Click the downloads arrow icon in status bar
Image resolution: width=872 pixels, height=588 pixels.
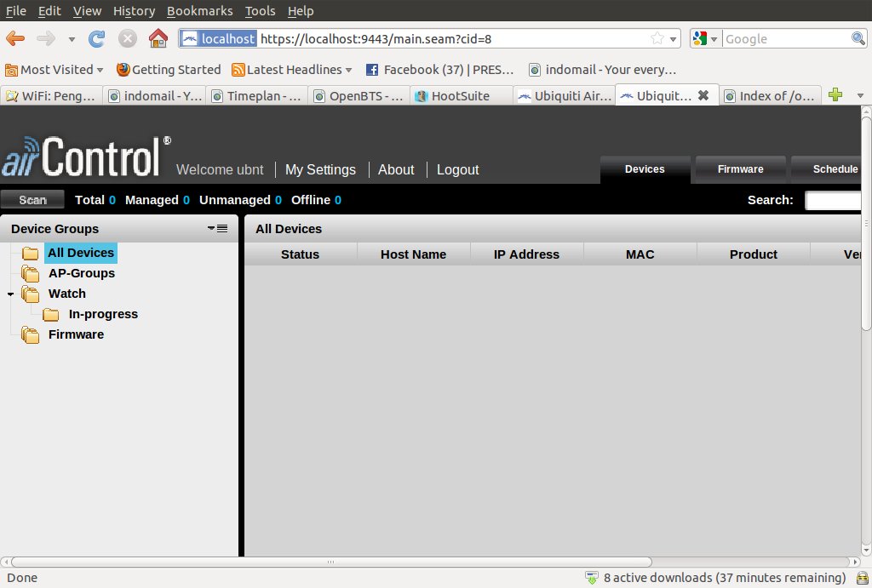[592, 578]
